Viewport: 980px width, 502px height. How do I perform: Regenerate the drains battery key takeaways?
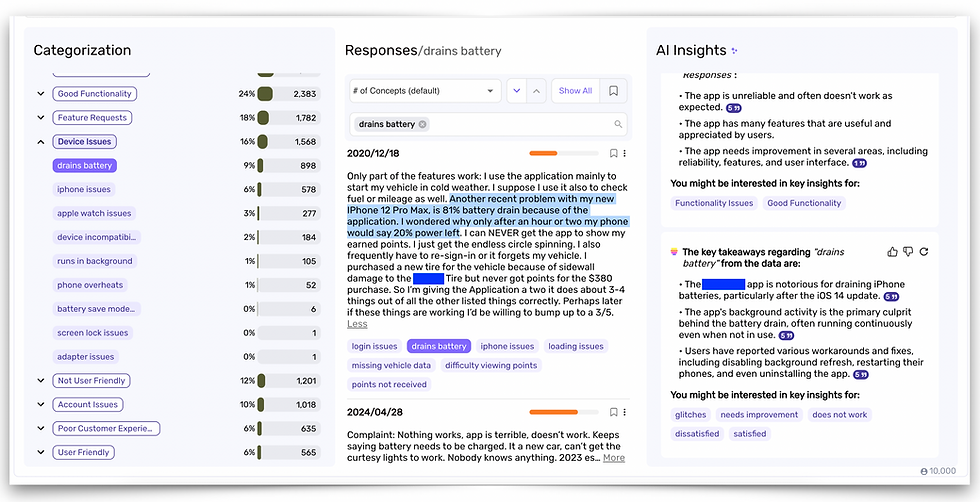point(924,252)
